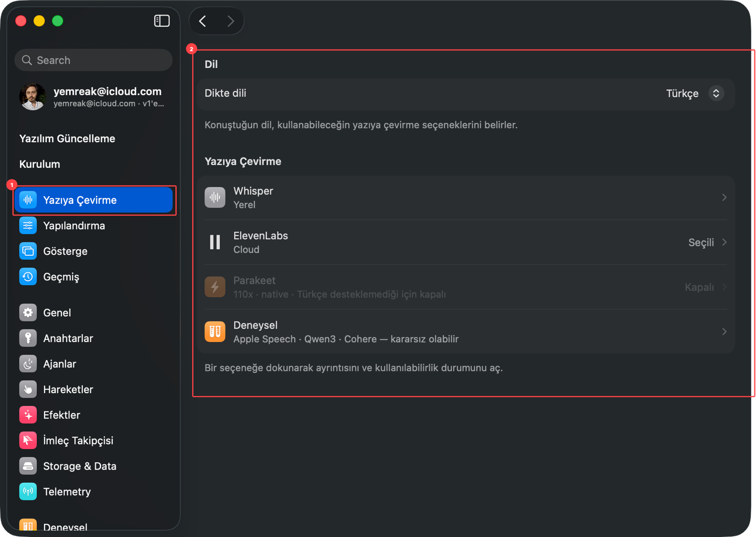This screenshot has width=756, height=537.
Task: Open Hareketler hand icon
Action: (x=28, y=389)
